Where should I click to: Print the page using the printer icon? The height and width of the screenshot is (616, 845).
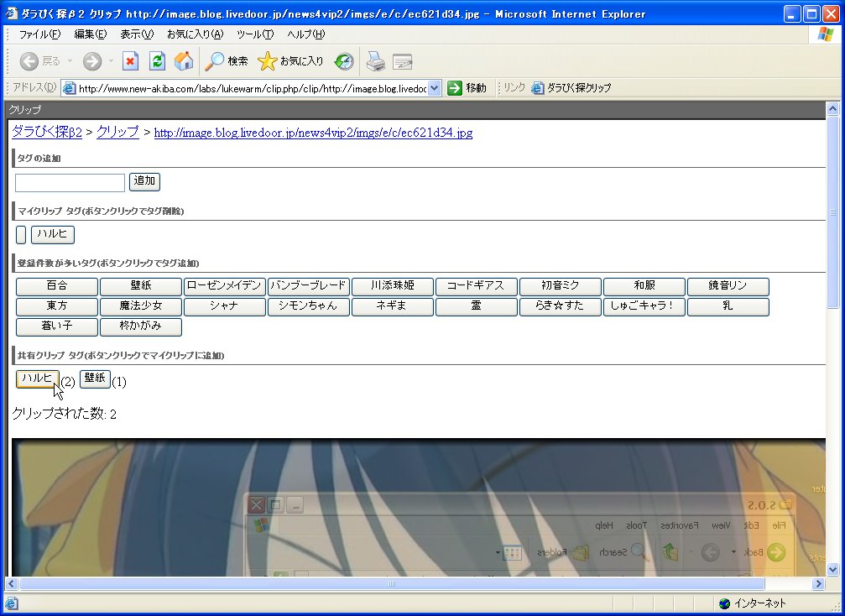click(x=376, y=61)
